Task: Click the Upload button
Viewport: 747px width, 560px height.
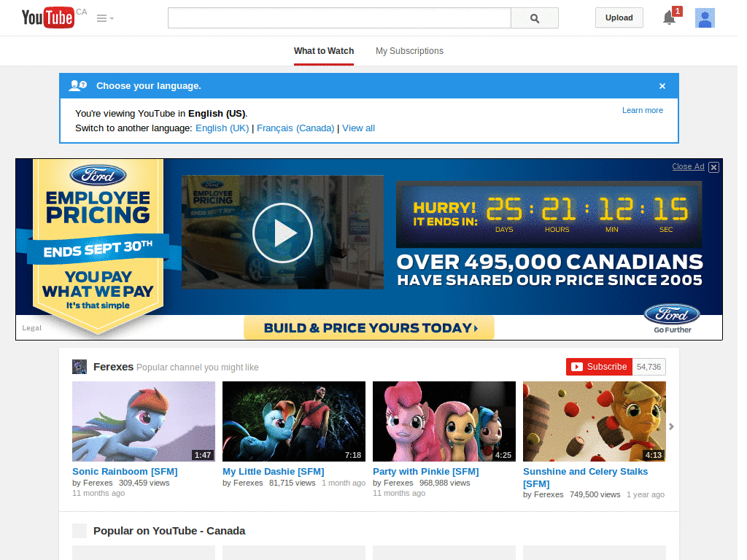Action: (x=619, y=17)
